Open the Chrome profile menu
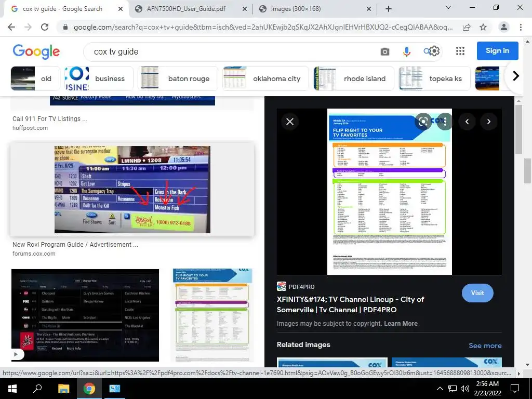 pyautogui.click(x=504, y=27)
